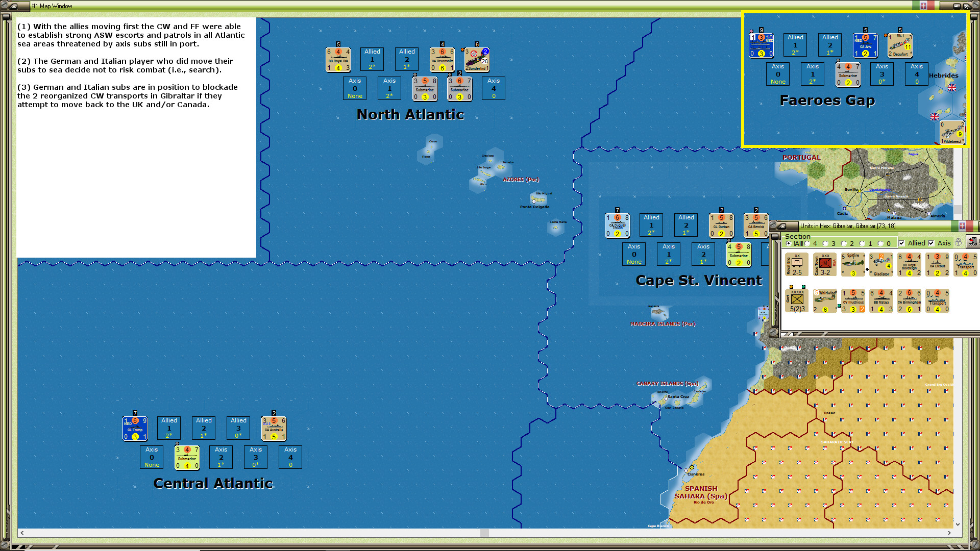Click the Beaufort aircraft counter
Image resolution: width=980 pixels, height=551 pixels.
[900, 45]
